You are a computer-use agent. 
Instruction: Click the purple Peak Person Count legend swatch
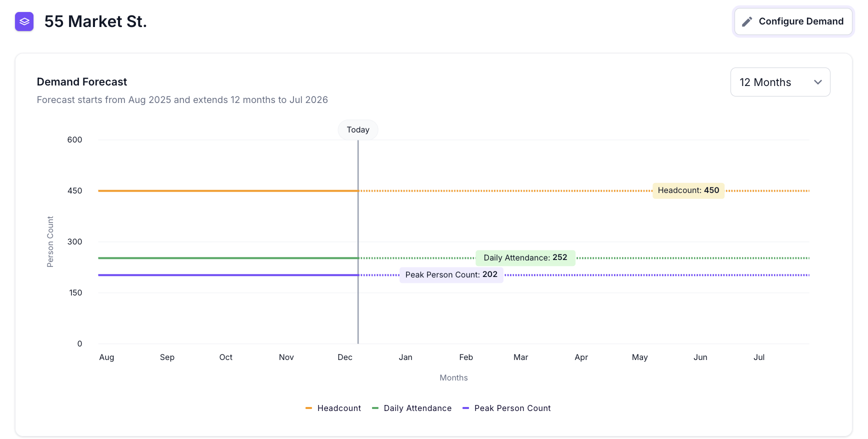click(466, 408)
